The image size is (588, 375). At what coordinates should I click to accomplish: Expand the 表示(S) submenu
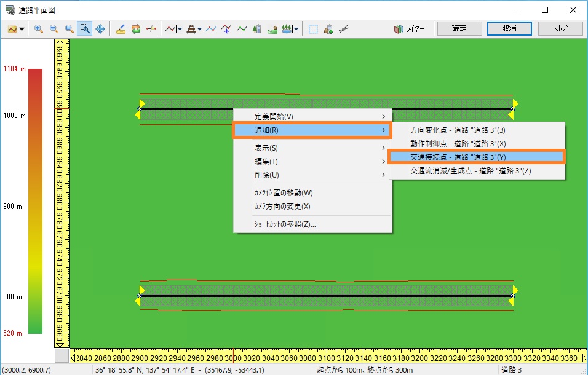coord(312,148)
